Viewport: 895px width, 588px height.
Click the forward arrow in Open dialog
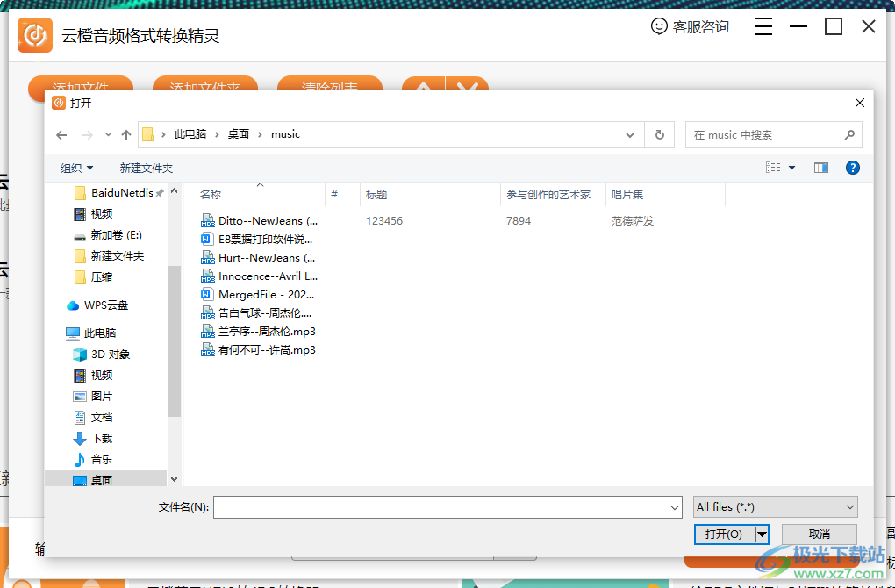point(88,135)
